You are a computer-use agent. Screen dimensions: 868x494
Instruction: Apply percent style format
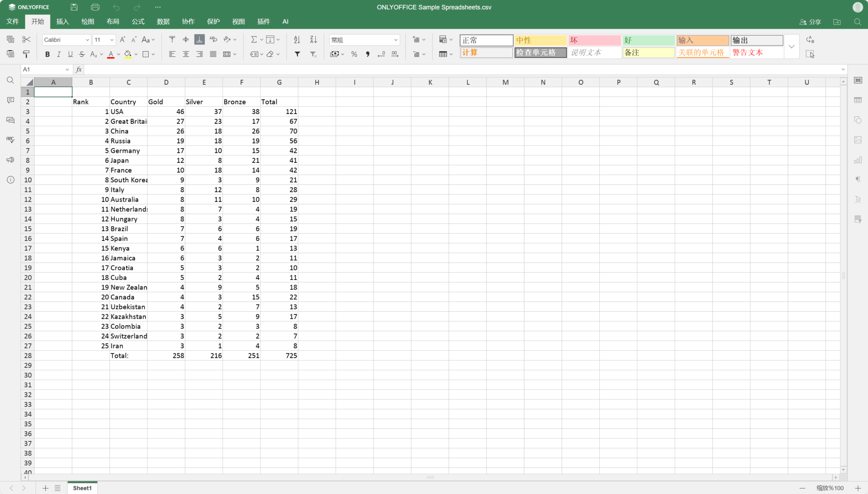(354, 54)
